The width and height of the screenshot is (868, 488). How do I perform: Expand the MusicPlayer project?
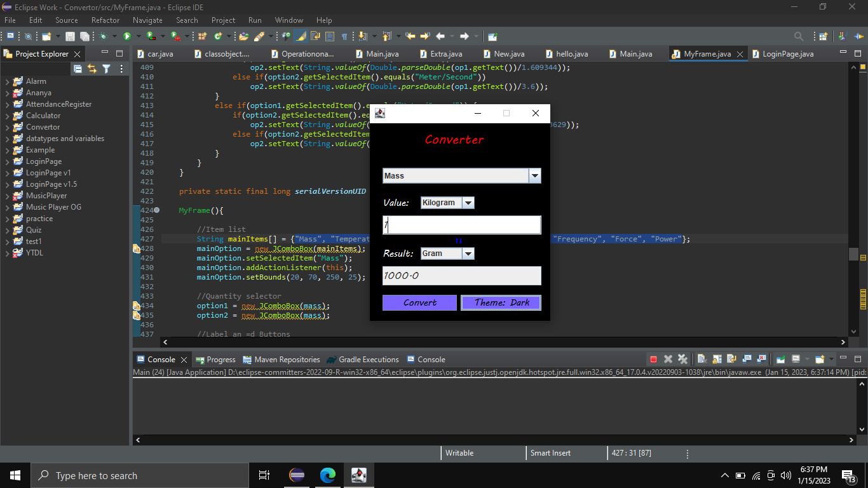click(7, 196)
